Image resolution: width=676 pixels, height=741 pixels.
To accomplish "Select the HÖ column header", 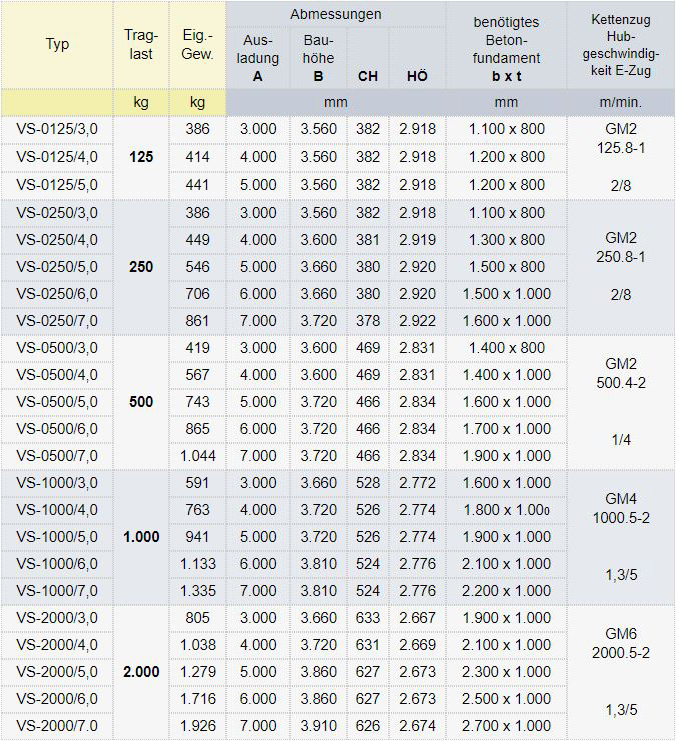I will pos(417,75).
